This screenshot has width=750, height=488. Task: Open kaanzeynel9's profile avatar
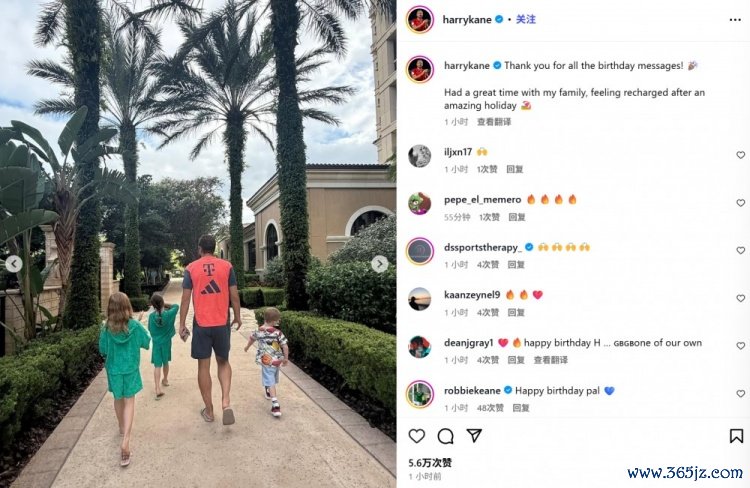[419, 299]
